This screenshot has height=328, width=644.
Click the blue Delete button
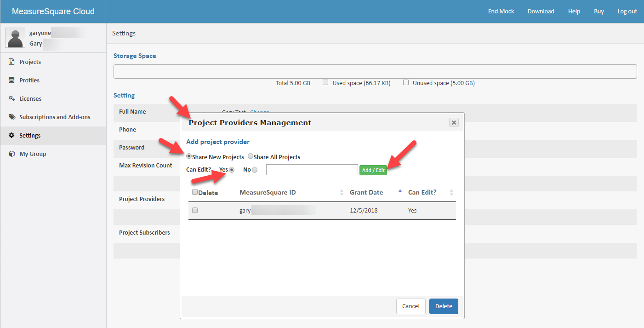pos(444,306)
